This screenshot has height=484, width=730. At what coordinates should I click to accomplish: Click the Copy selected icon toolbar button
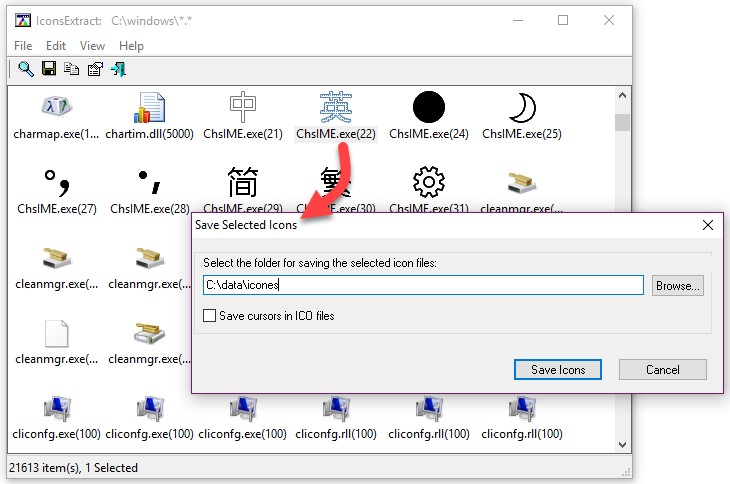pos(71,69)
